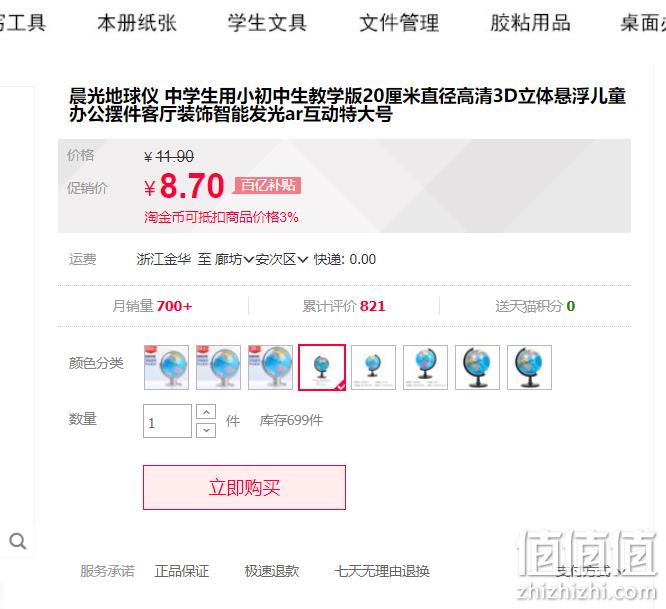Choose the second globe variant thumbnail
The width and height of the screenshot is (666, 609).
pos(218,367)
